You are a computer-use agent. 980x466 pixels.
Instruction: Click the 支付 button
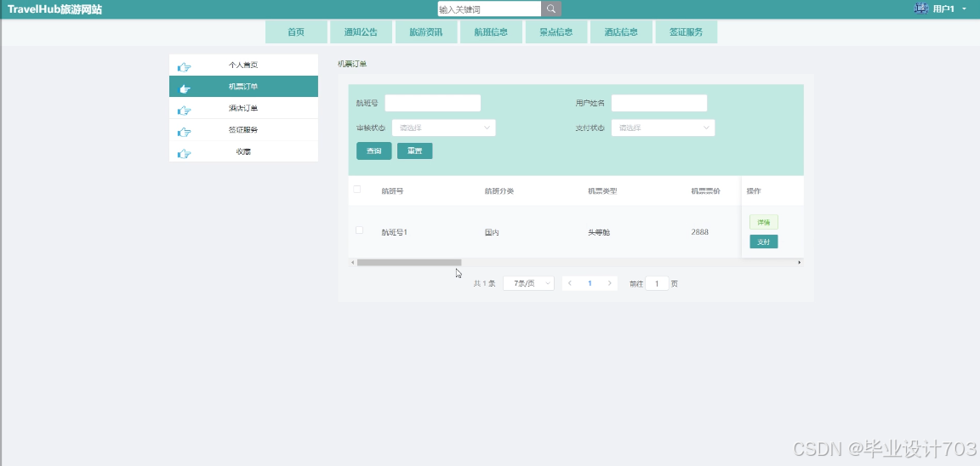click(764, 242)
